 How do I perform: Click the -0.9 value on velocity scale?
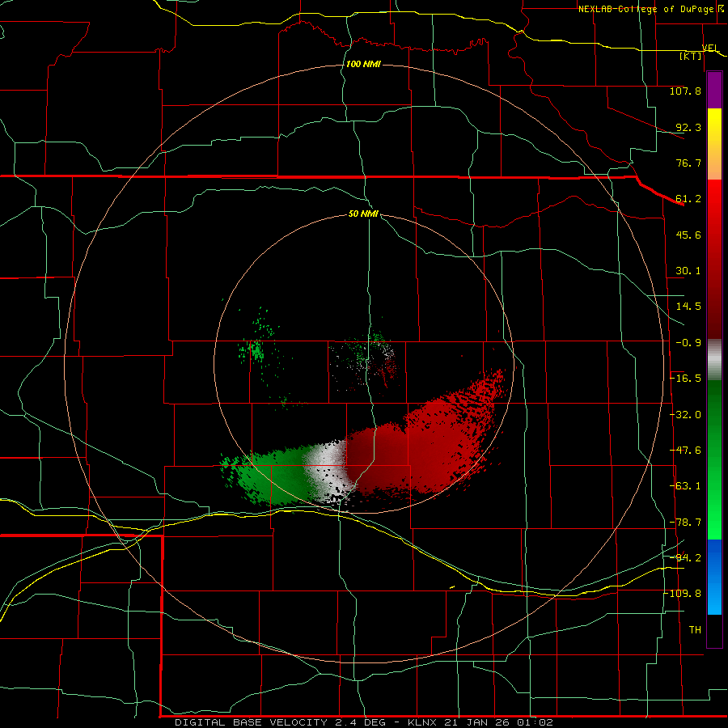coord(688,343)
